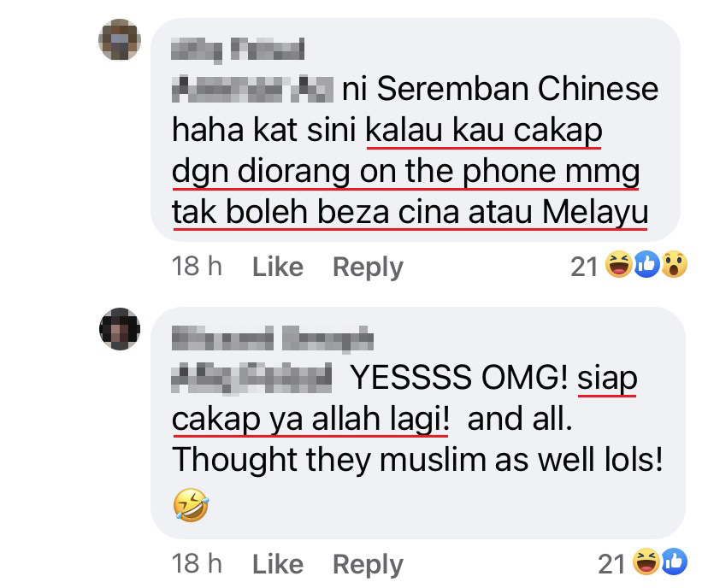The width and height of the screenshot is (708, 588).
Task: Click the thumbs-up reaction on second comment
Action: [675, 562]
